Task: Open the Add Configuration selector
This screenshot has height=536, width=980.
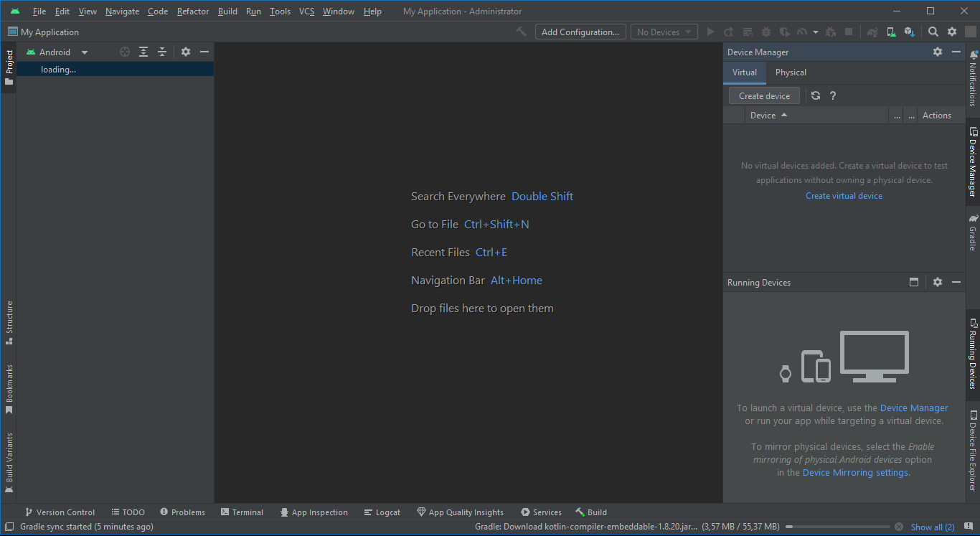Action: click(580, 32)
